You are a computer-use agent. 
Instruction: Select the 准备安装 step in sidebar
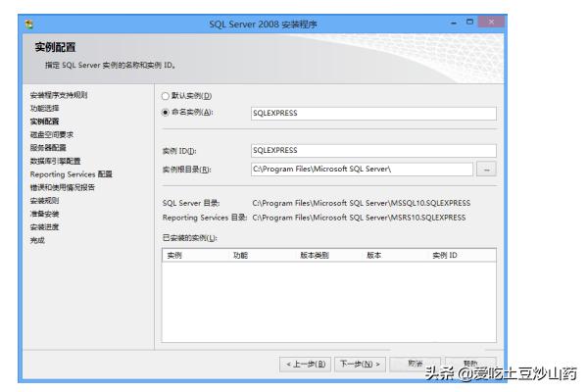45,214
